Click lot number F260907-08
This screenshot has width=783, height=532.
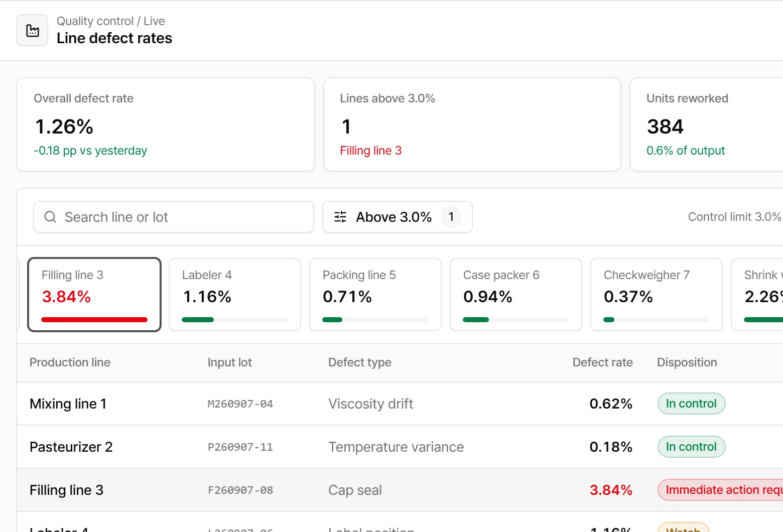click(x=240, y=490)
